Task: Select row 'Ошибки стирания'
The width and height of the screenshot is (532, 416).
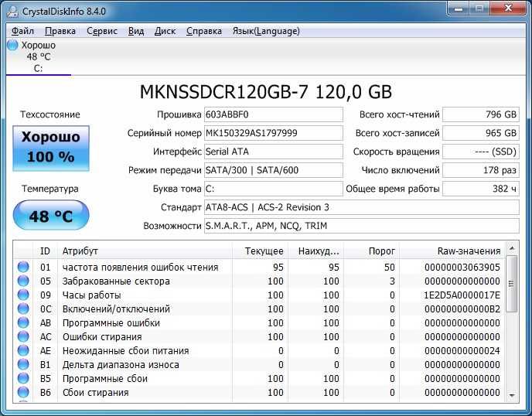Action: [x=259, y=336]
